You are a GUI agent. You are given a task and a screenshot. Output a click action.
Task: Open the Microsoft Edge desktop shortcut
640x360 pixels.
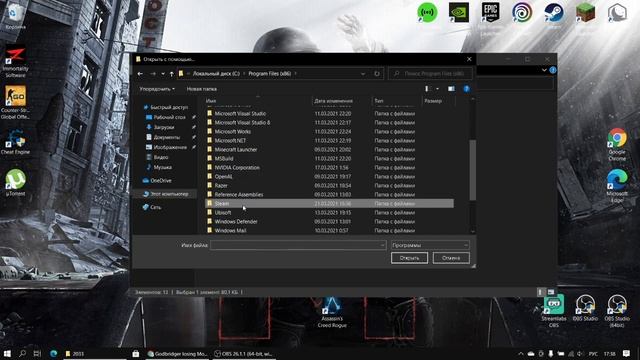click(617, 186)
